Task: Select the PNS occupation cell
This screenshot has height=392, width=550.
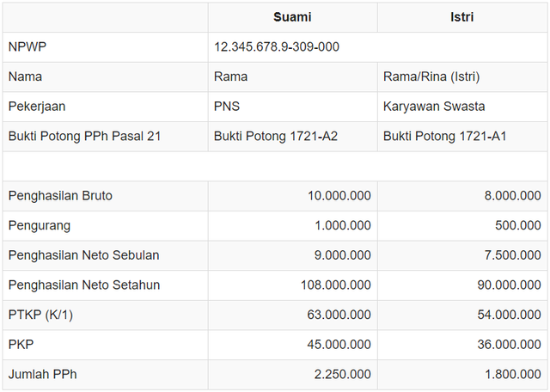Action: pos(227,107)
